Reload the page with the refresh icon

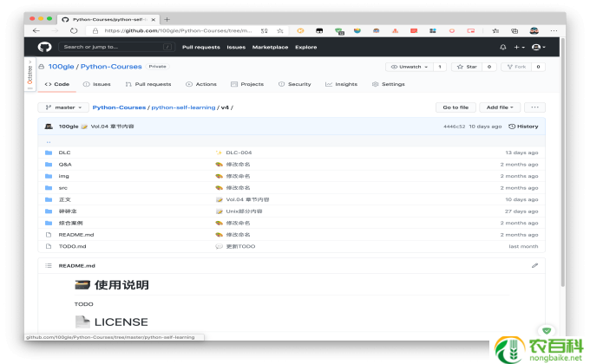72,30
